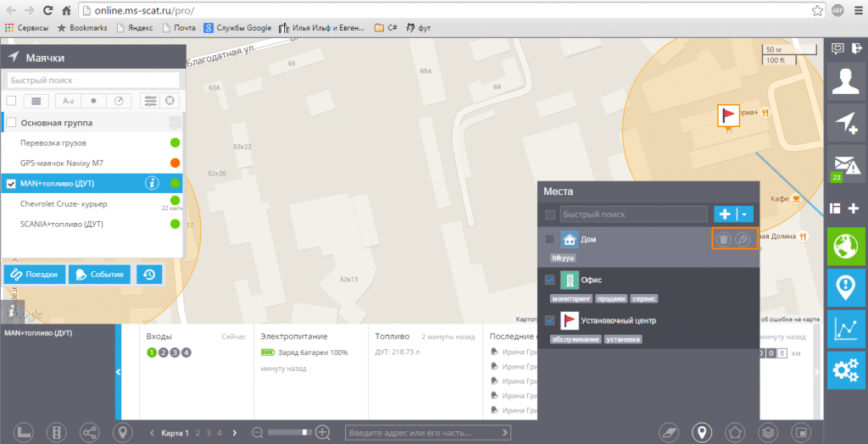Toggle the traffic light icon
This screenshot has width=868, height=444.
57,432
